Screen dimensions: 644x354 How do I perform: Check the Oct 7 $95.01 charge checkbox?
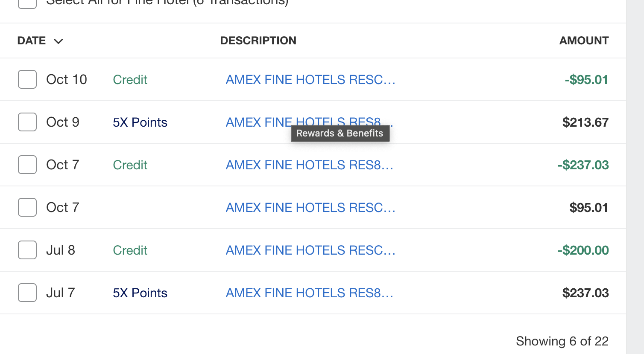[27, 207]
